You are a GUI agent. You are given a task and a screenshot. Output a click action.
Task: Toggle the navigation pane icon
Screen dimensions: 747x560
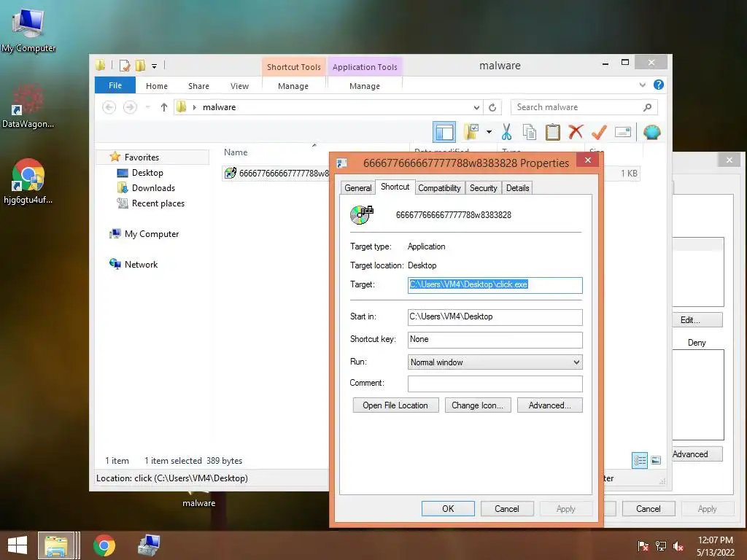(x=444, y=132)
